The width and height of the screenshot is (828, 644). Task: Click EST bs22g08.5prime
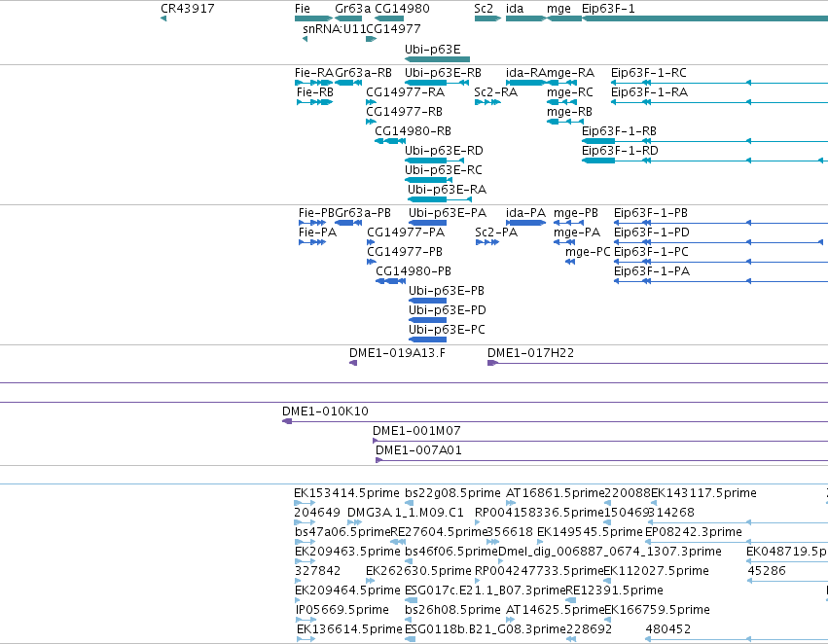452,493
